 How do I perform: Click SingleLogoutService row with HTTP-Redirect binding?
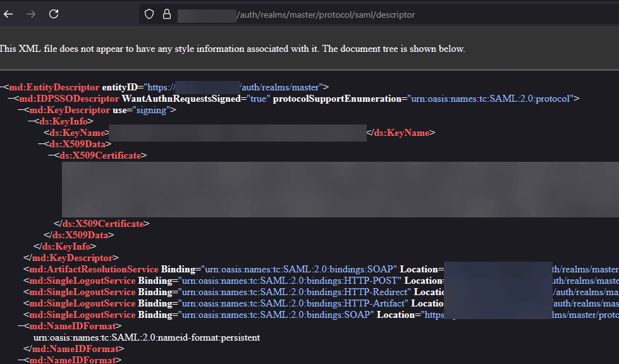tap(321, 292)
